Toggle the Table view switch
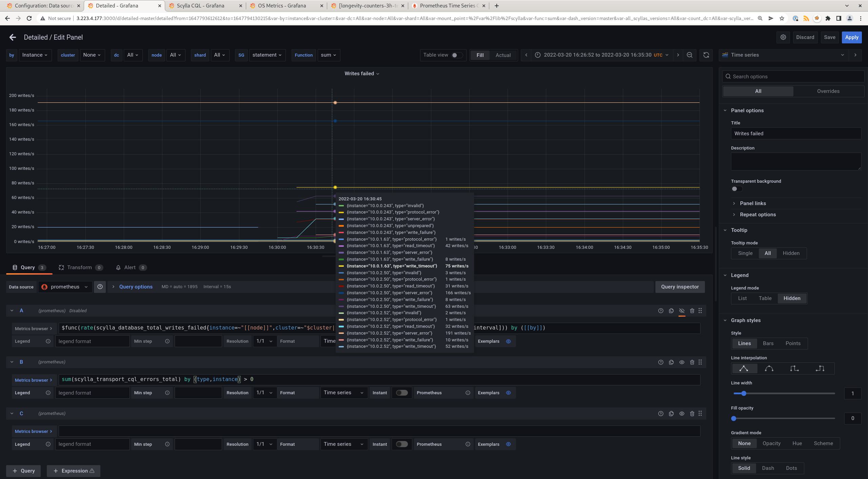 tap(456, 55)
